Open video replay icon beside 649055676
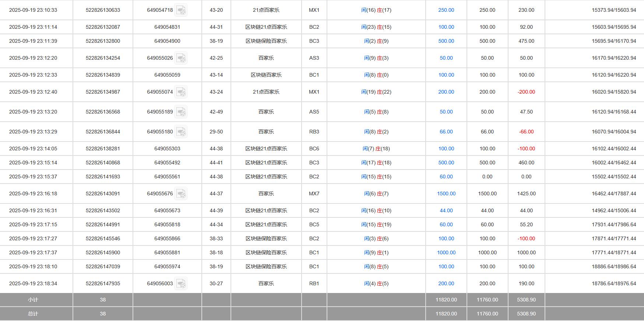 click(181, 193)
